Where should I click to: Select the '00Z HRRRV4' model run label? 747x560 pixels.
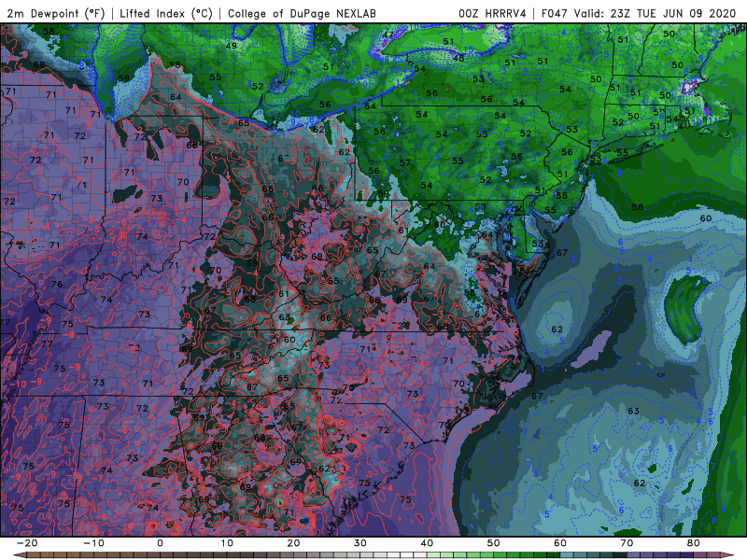(493, 14)
